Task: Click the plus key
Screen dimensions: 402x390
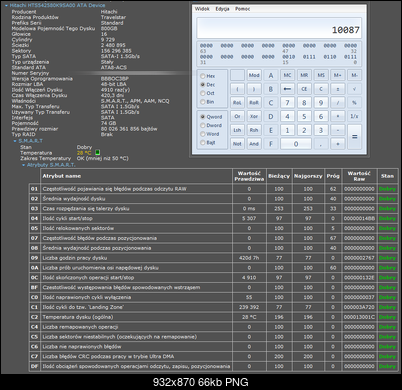Action: pos(338,144)
